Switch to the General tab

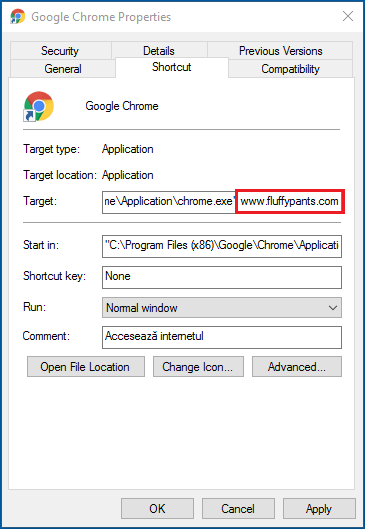pyautogui.click(x=63, y=69)
